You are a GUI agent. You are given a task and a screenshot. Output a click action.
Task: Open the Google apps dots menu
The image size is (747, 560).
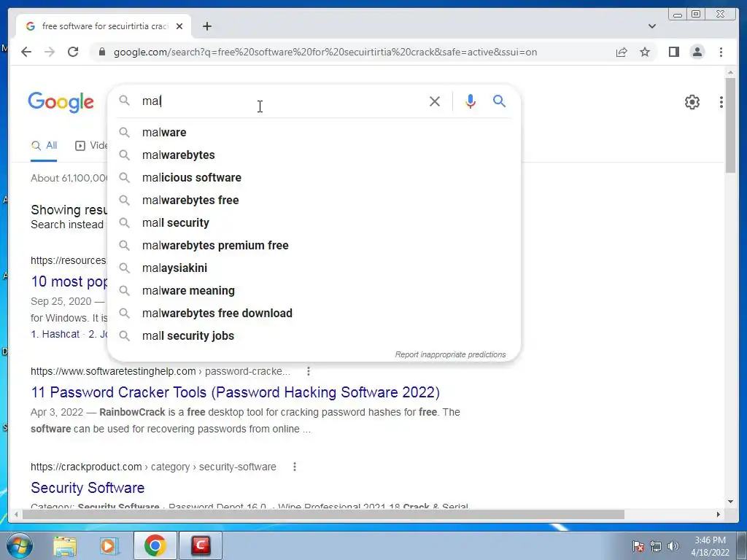[x=721, y=102]
